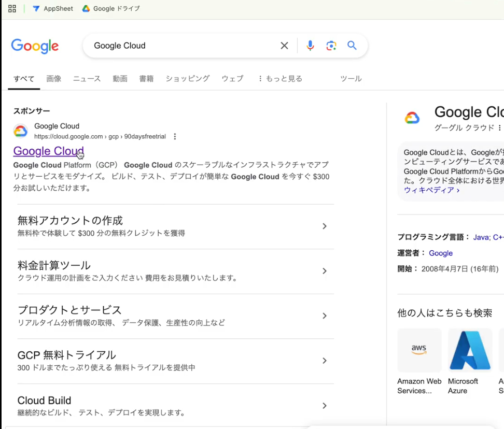Click in the Google Cloud search field

coord(183,46)
